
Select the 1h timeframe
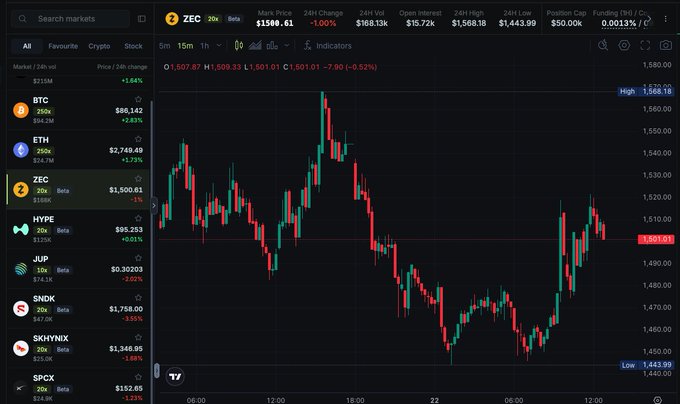(204, 46)
